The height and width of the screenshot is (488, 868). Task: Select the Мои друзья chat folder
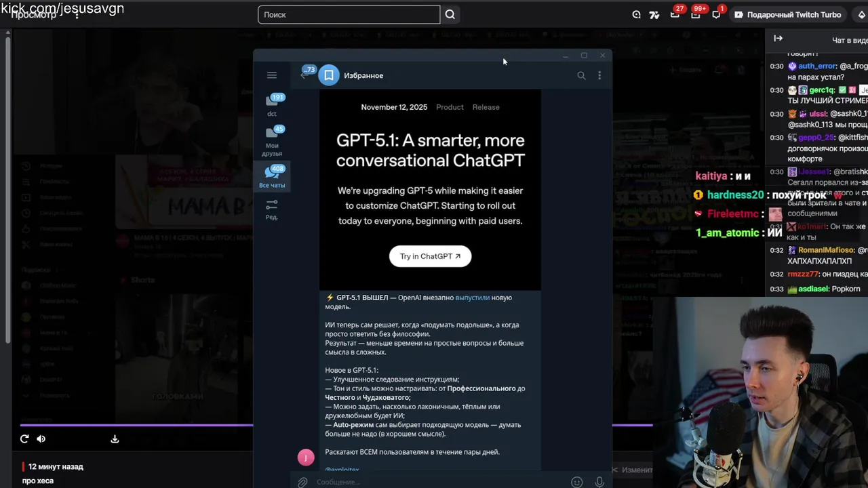coord(272,141)
